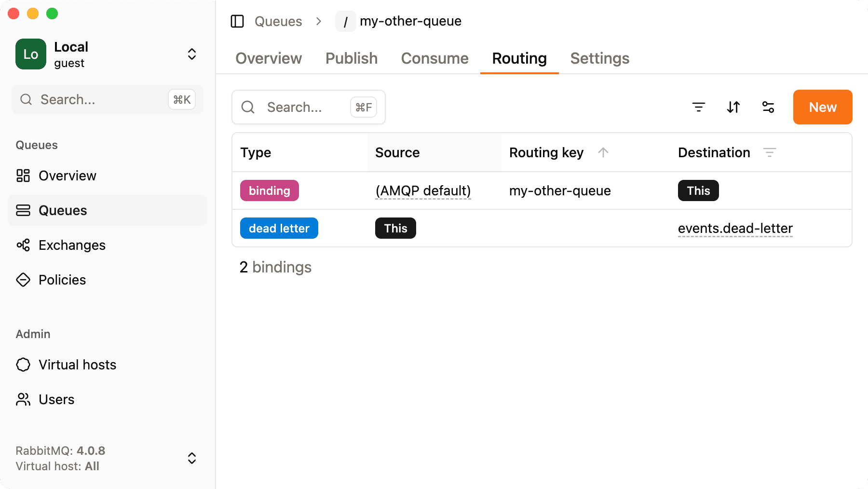Open the column options icon beside sort icon

click(x=768, y=107)
